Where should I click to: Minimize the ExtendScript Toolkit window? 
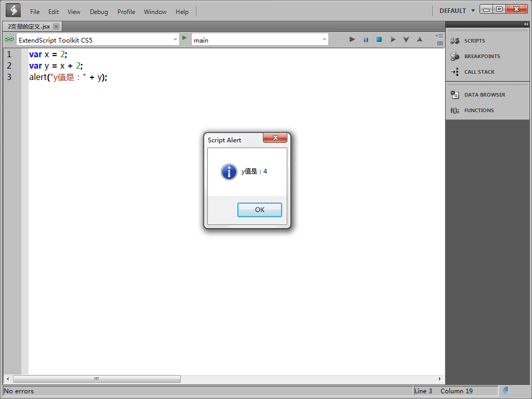coord(486,9)
